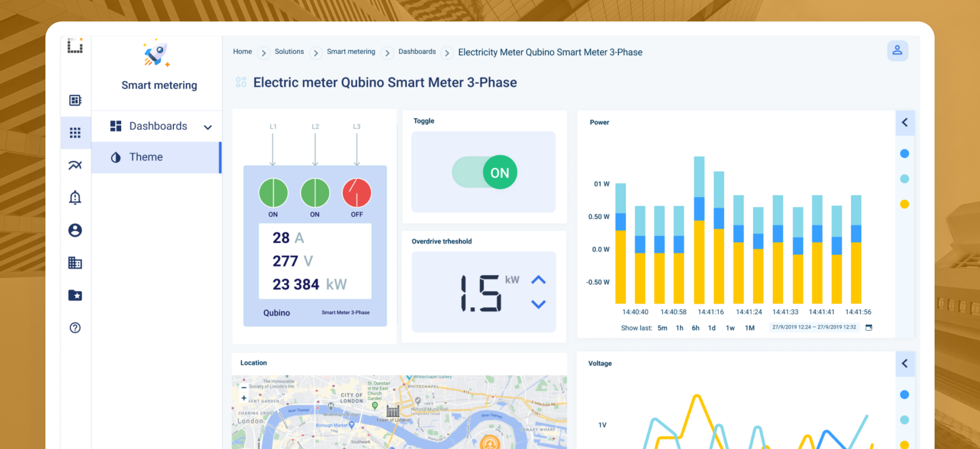Click chevron after Dashboards breadcrumb

pyautogui.click(x=447, y=53)
